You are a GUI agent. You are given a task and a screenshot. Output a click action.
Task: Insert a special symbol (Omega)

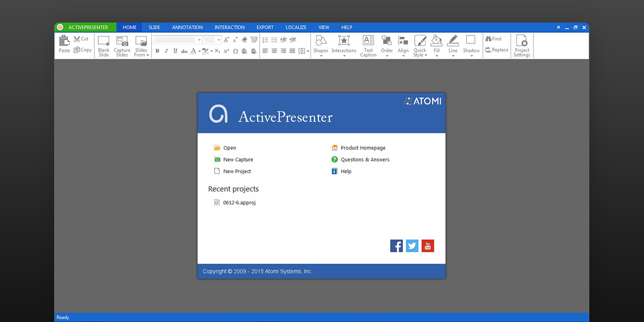[236, 51]
